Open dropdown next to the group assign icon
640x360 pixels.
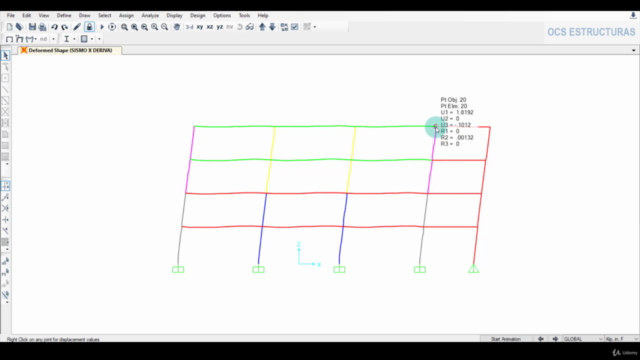[x=315, y=27]
